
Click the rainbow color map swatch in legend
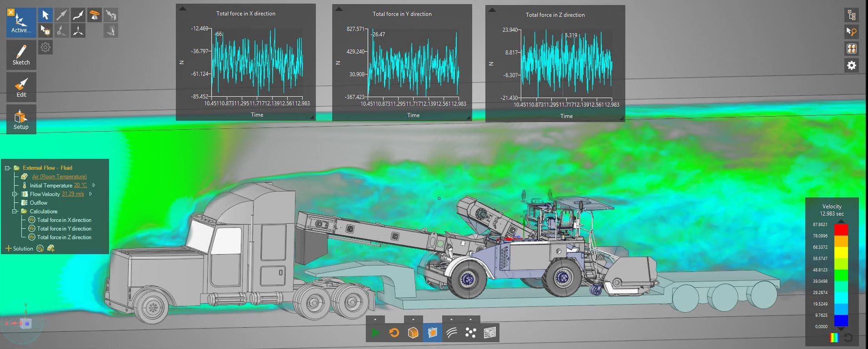point(834,338)
